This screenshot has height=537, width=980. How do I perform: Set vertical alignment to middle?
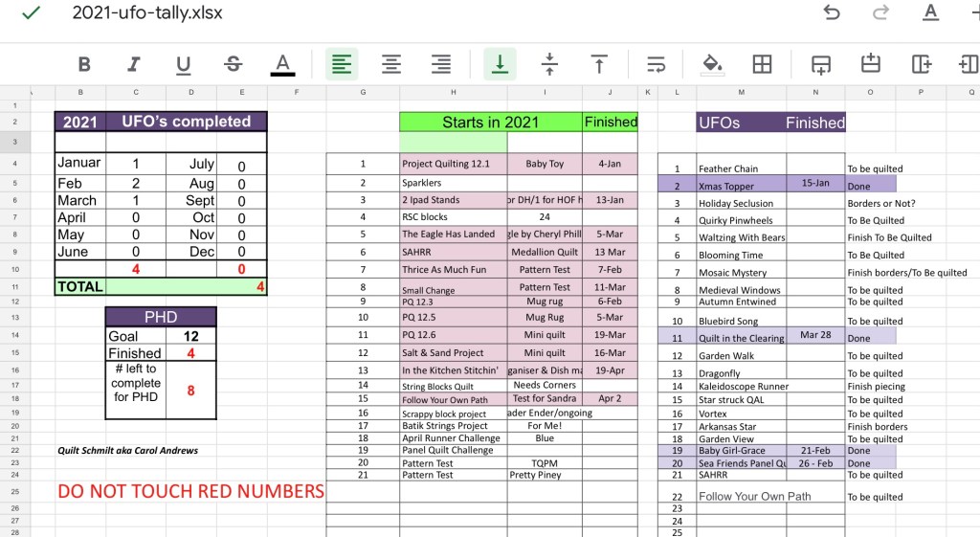[x=549, y=64]
